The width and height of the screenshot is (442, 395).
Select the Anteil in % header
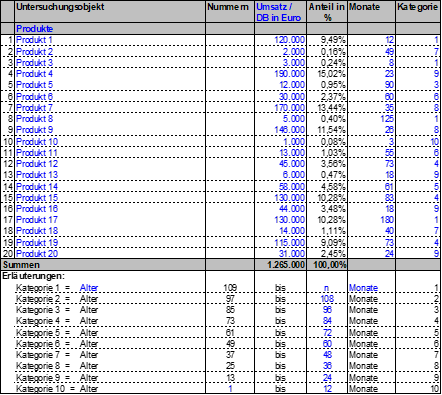[327, 12]
